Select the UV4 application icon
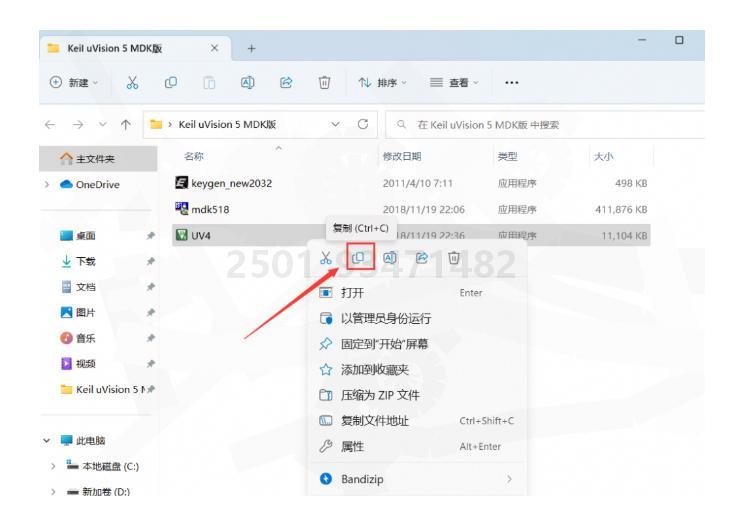The height and width of the screenshot is (527, 744). coord(181,235)
